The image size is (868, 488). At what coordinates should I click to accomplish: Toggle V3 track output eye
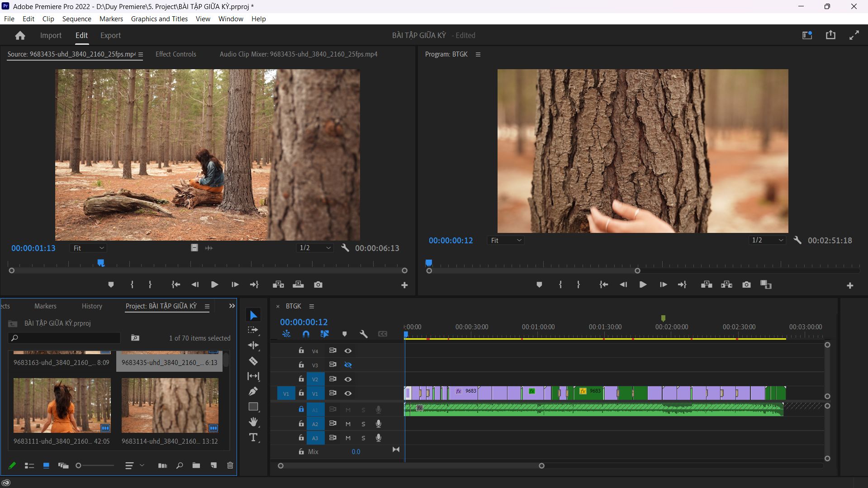[x=348, y=365]
